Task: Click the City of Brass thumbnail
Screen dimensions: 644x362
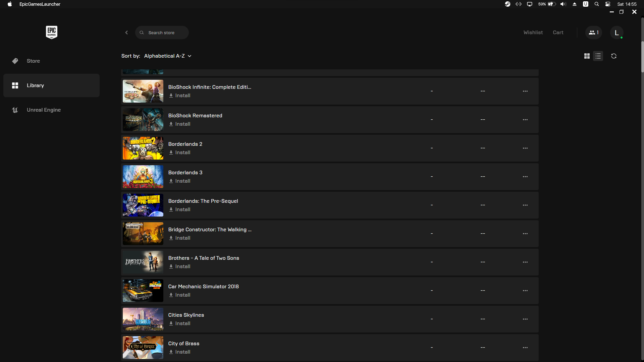Action: tap(143, 347)
